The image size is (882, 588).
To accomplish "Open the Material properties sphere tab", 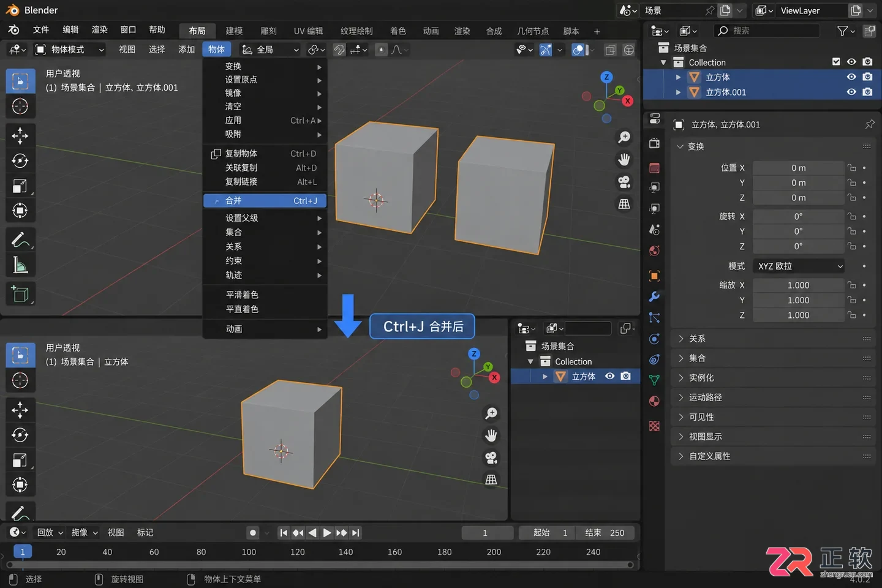I will point(654,401).
